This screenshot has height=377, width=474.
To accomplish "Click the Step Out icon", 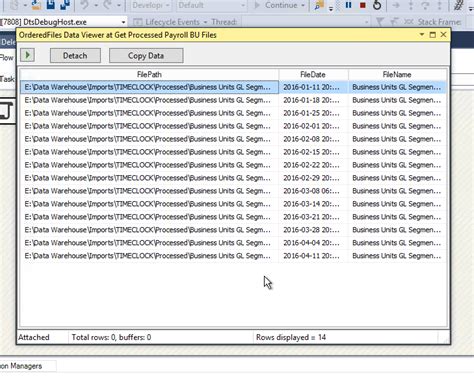I will pos(439,5).
